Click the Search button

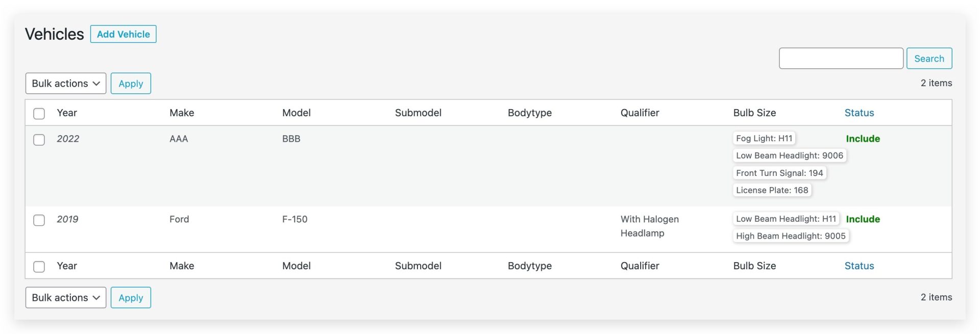point(929,59)
